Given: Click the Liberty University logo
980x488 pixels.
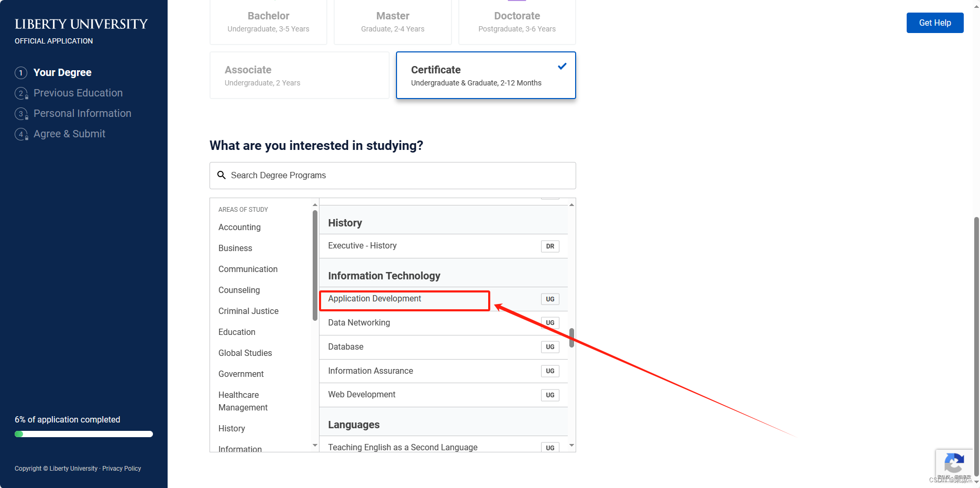Looking at the screenshot, I should click(x=81, y=24).
